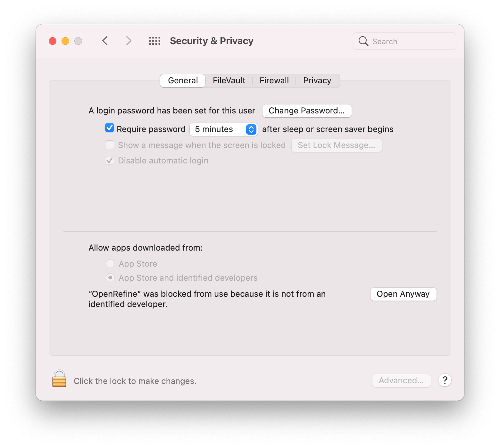Toggle Disable automatic login
Viewport: 500px width, 448px height.
tap(109, 160)
